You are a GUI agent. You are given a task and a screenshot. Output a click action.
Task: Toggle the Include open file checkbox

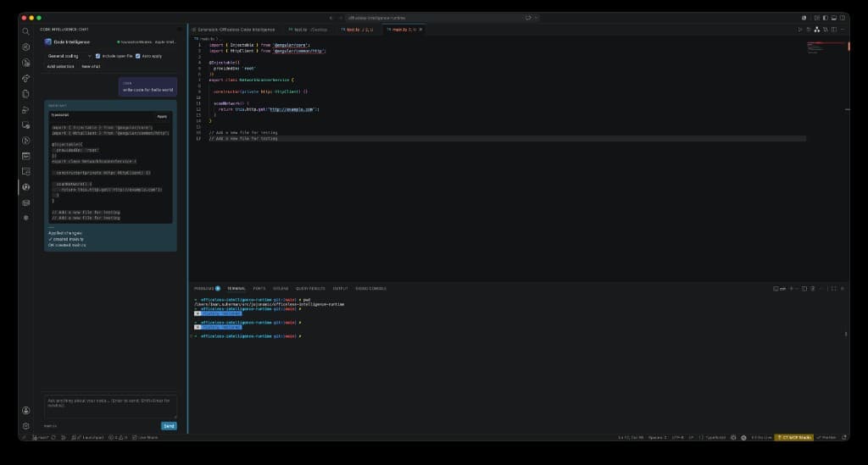click(98, 56)
